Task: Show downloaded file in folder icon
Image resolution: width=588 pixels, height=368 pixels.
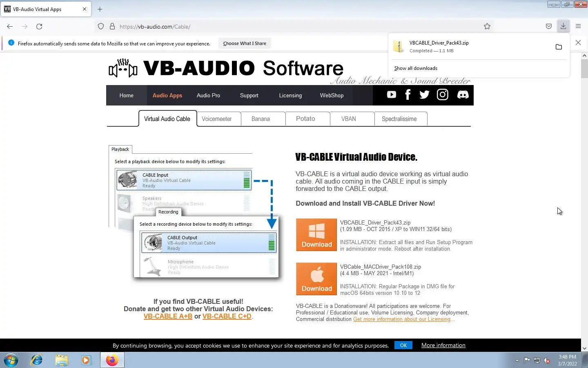Action: click(x=559, y=47)
